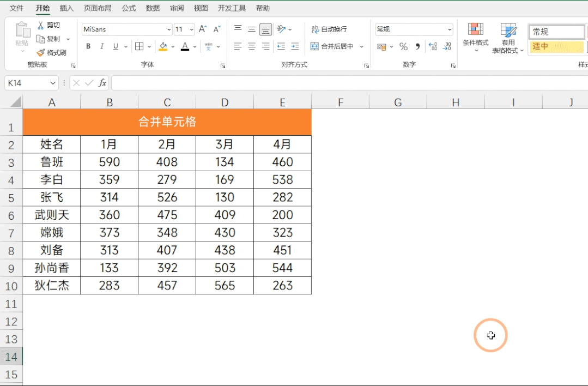The image size is (588, 386).
Task: Open Conditional Formatting (条件格式)
Action: [476, 38]
